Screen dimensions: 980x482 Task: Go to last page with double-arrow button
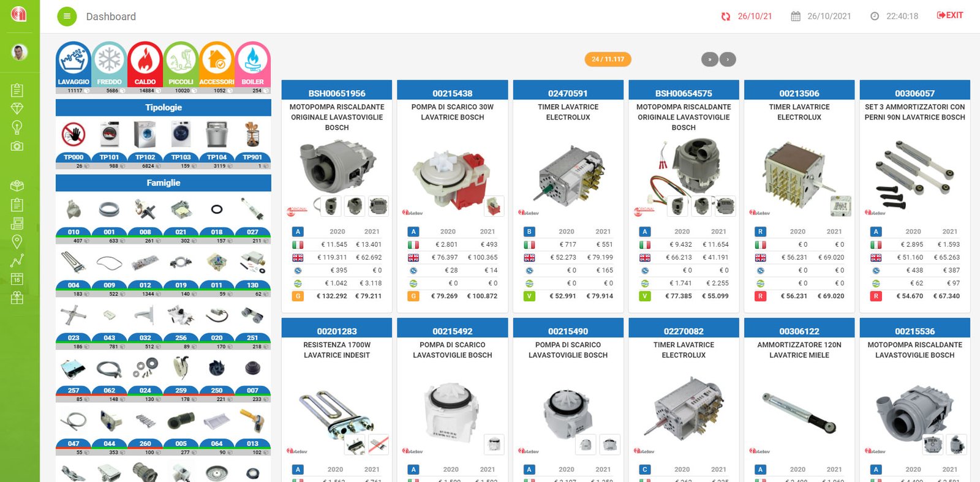pyautogui.click(x=710, y=59)
